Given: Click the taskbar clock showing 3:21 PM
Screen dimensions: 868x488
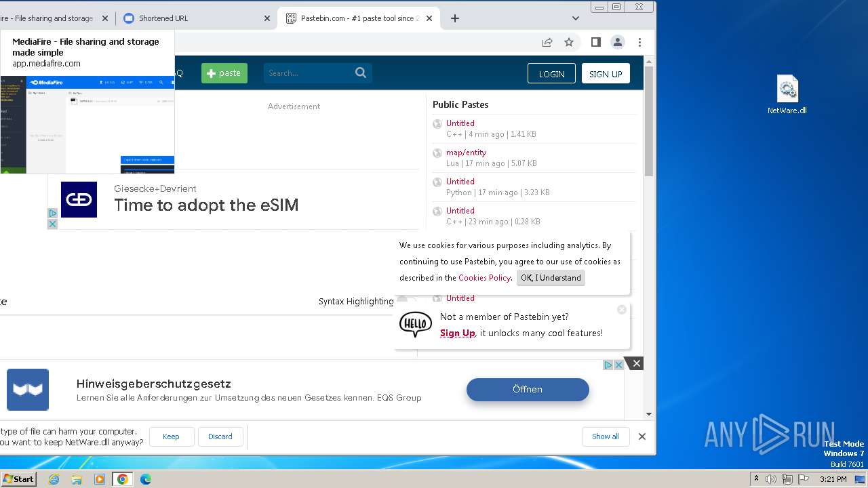Looking at the screenshot, I should pos(833,479).
